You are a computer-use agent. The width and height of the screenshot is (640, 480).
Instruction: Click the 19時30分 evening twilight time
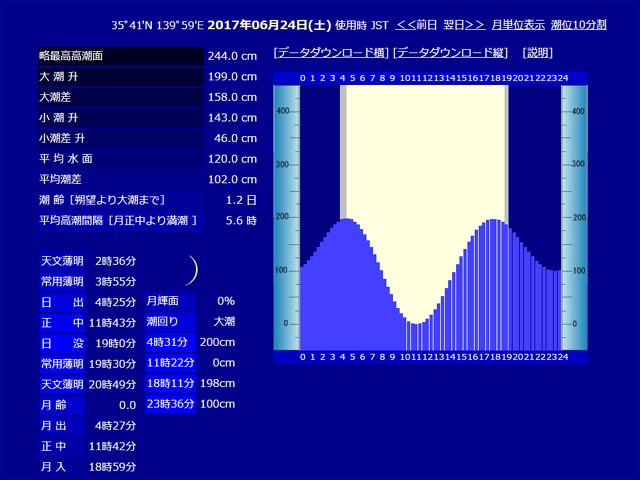[x=112, y=364]
